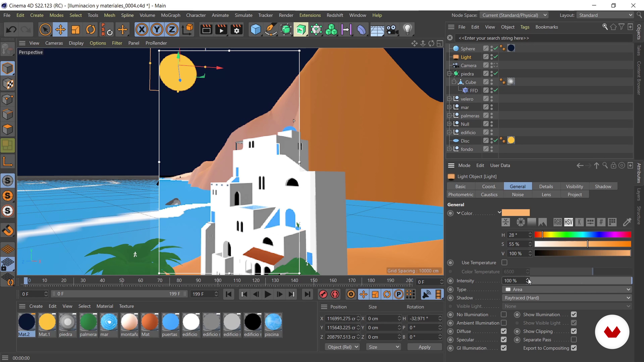644x362 pixels.
Task: Open User Data in Attributes
Action: coord(500,165)
